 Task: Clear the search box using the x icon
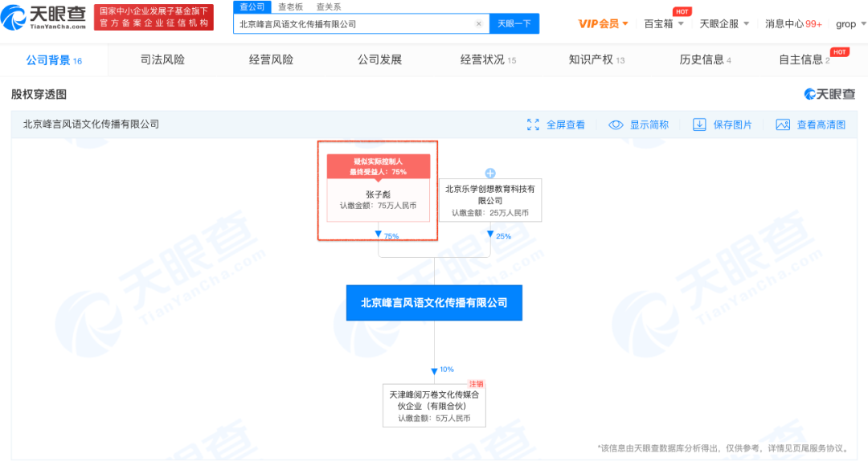479,23
